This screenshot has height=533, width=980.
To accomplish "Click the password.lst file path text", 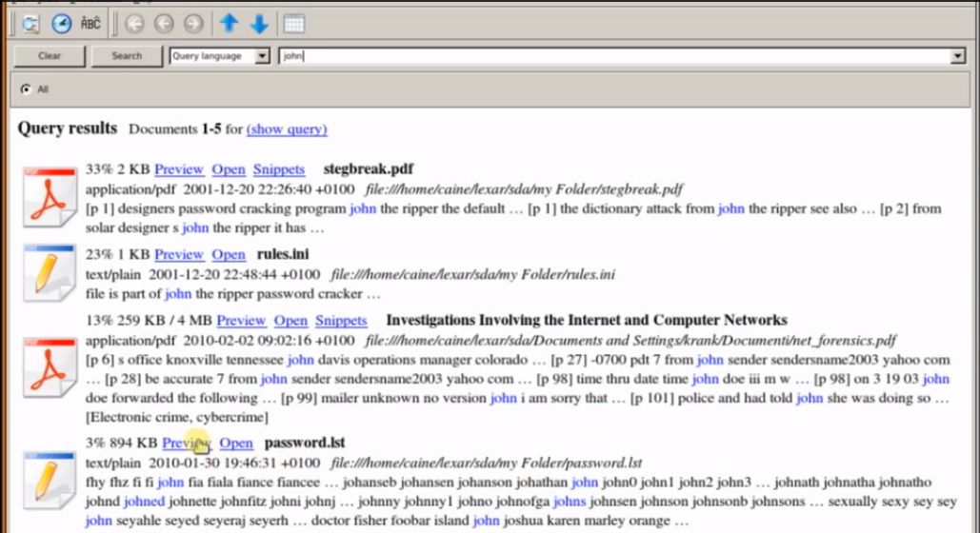I will click(x=486, y=463).
